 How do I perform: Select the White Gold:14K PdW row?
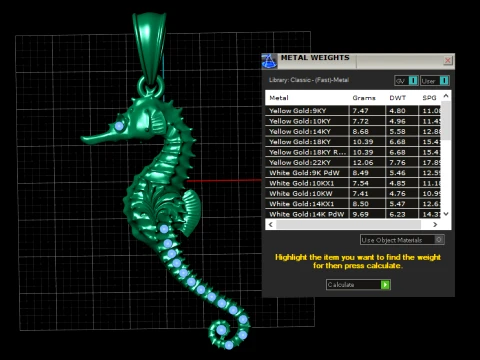coord(353,214)
